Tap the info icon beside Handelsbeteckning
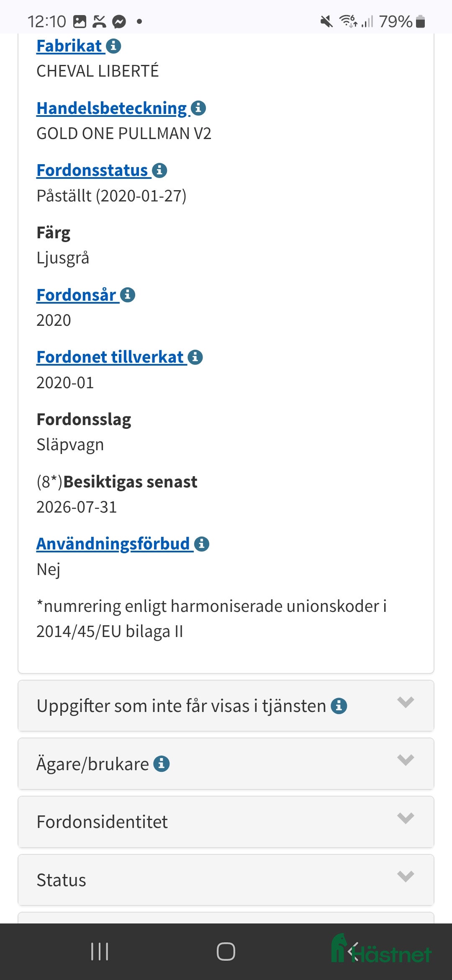 tap(198, 108)
